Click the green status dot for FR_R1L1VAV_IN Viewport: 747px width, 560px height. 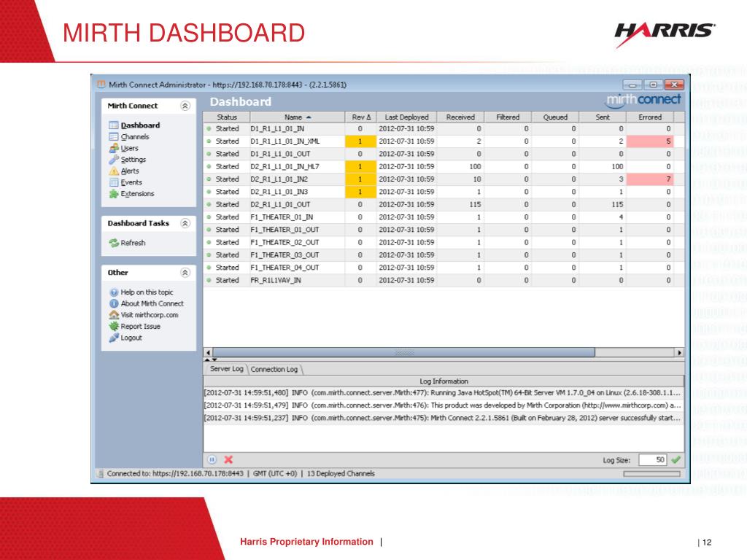point(209,281)
